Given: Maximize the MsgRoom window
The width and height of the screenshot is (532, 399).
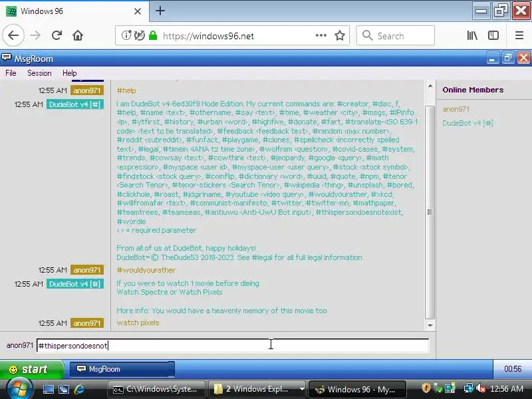Looking at the screenshot, I should [x=507, y=59].
